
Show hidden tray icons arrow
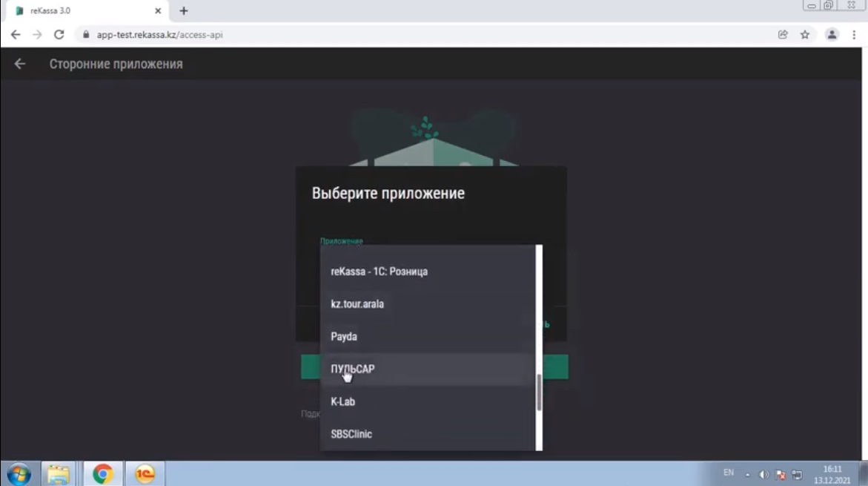[x=747, y=474]
